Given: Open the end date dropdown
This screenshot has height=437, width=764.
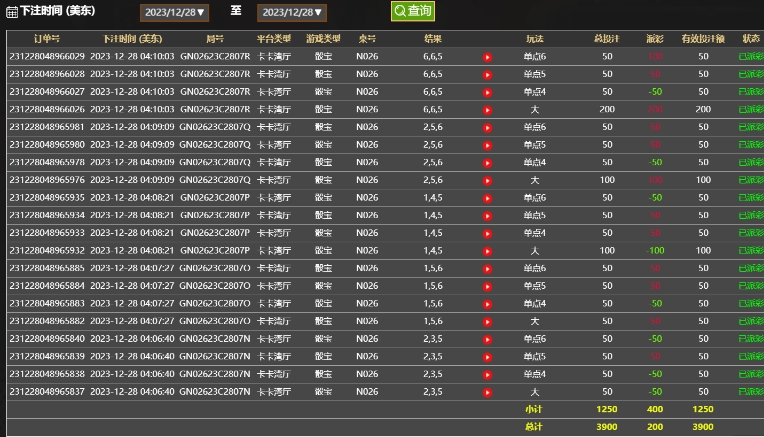Looking at the screenshot, I should (292, 13).
